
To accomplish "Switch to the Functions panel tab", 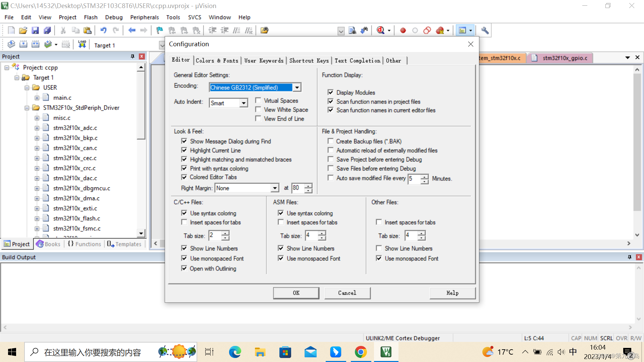I will 85,244.
